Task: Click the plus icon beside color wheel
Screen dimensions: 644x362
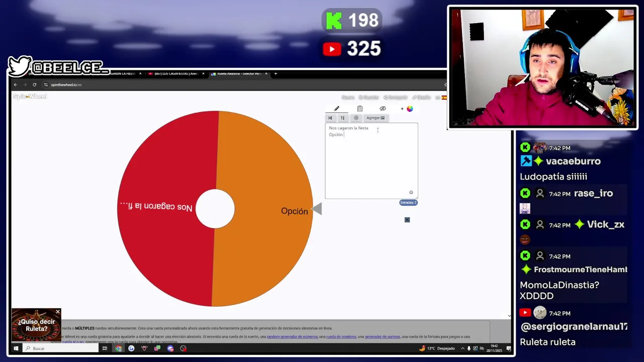Action: pos(402,109)
